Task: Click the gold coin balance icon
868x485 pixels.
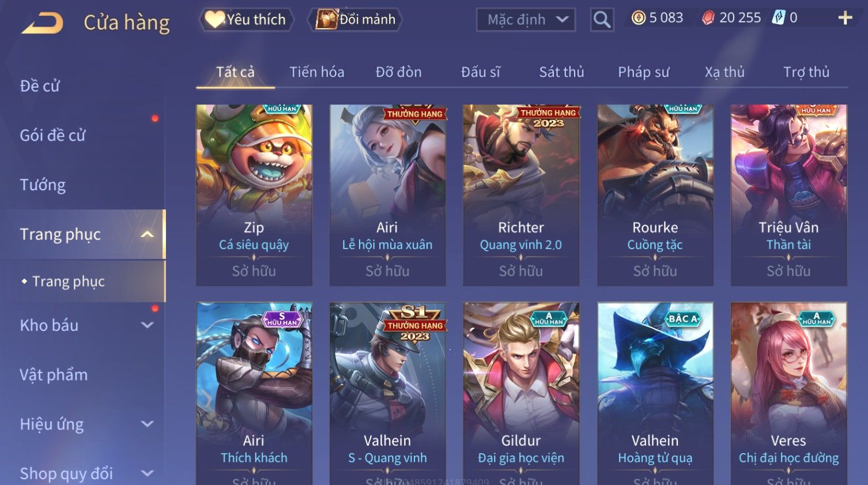Action: [638, 18]
